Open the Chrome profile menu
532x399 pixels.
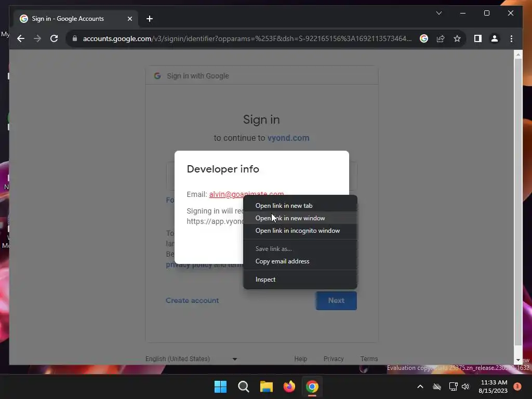pyautogui.click(x=495, y=38)
